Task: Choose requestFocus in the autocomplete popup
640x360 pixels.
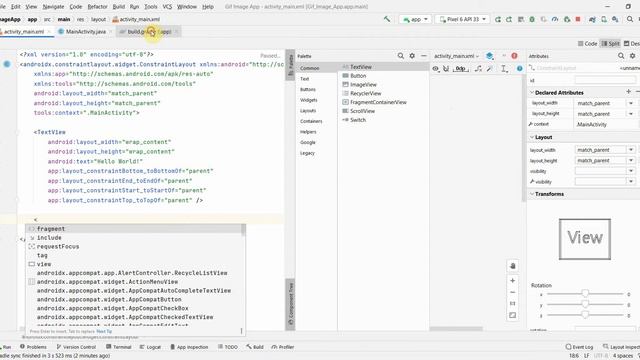Action: 135,247
